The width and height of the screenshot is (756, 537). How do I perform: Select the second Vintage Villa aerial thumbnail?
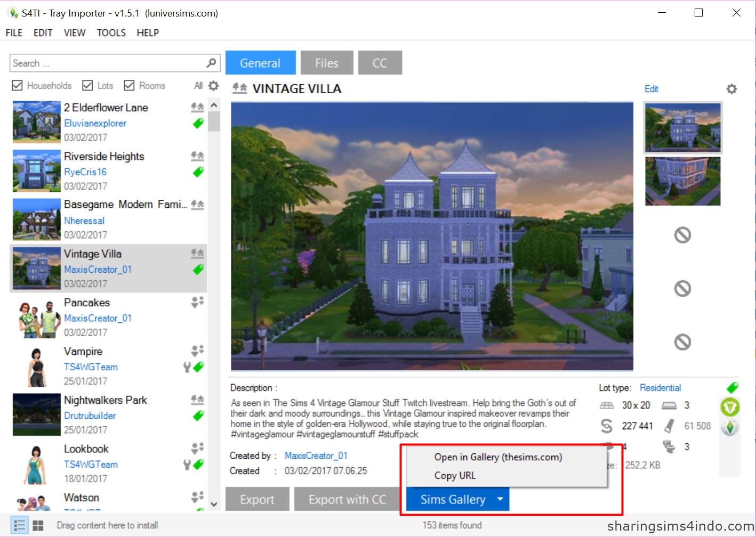point(682,181)
